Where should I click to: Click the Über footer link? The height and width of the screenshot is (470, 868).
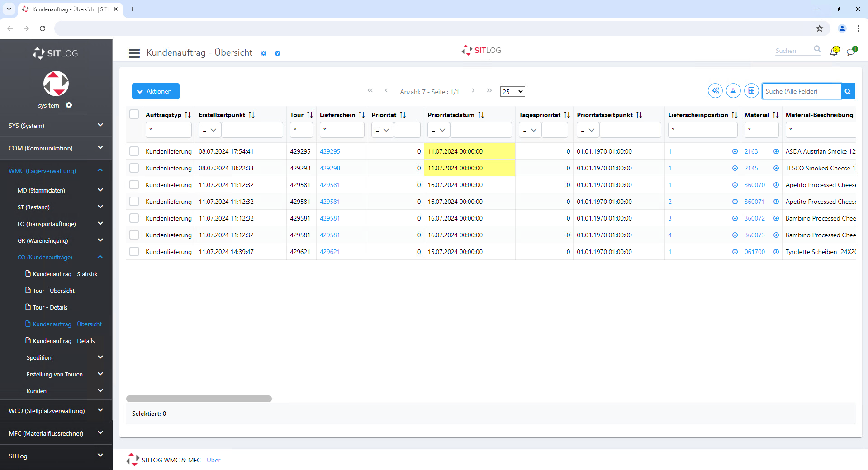point(213,460)
